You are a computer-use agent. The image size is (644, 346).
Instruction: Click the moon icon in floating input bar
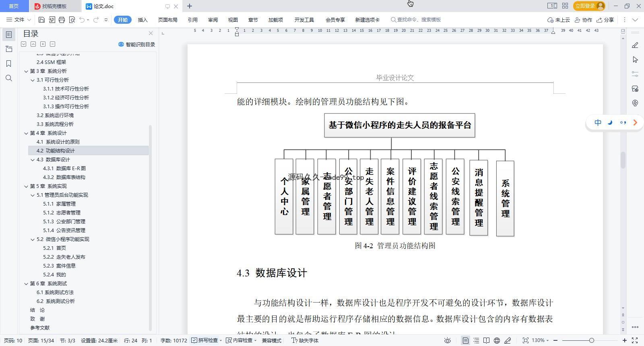coord(610,122)
